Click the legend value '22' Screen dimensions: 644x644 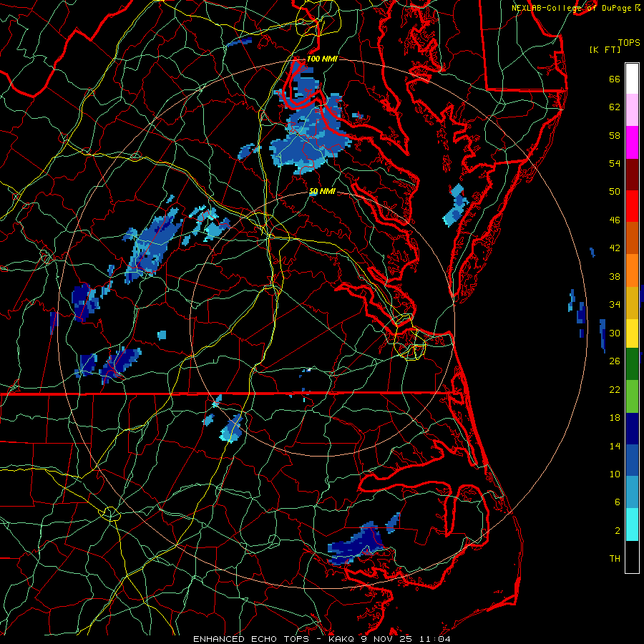[x=615, y=389]
